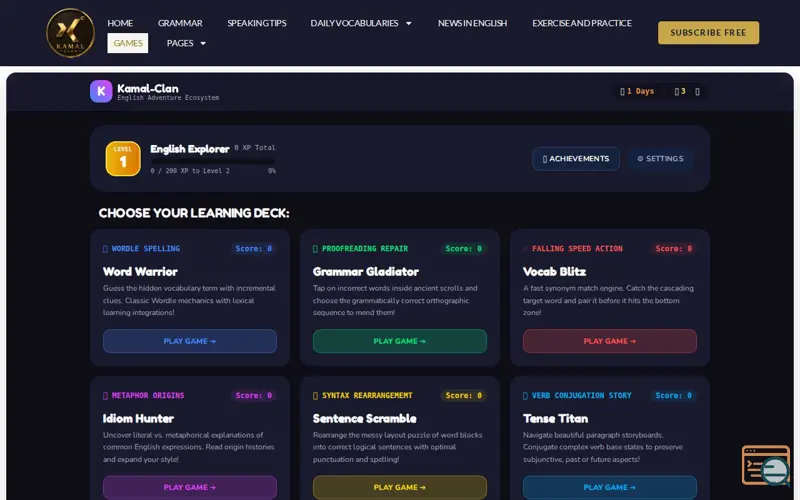Click the 0 XP Total text
This screenshot has height=500, width=800.
point(255,147)
